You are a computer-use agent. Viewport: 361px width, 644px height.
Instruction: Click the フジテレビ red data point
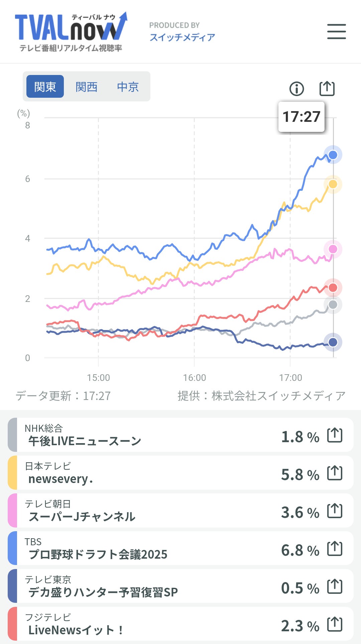333,288
